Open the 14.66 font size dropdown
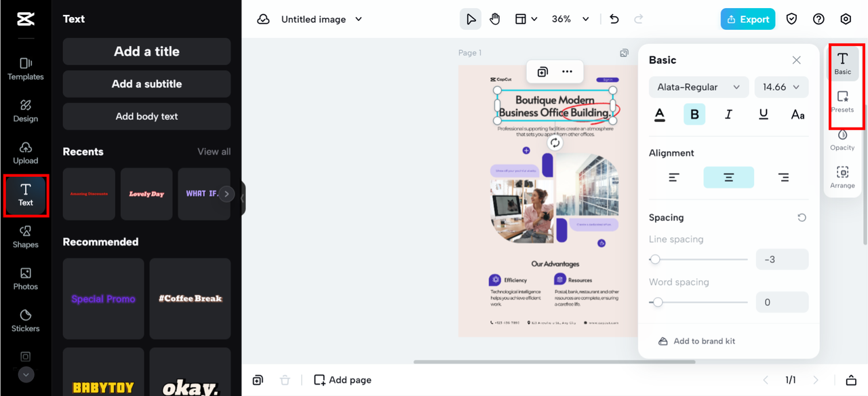The height and width of the screenshot is (396, 868). coord(781,87)
